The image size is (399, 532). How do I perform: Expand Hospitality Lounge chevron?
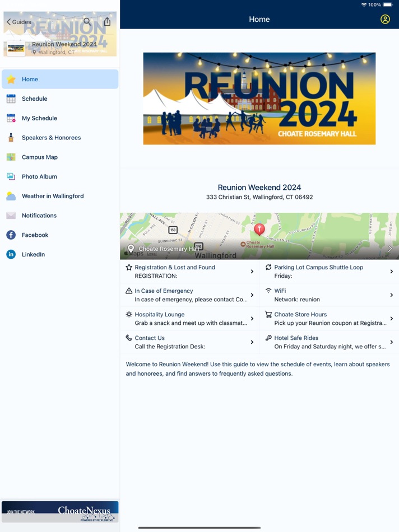(x=252, y=319)
